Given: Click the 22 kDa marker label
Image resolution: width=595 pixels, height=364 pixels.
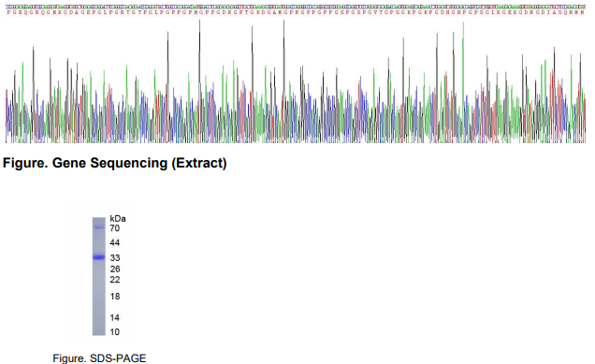Looking at the screenshot, I should pyautogui.click(x=115, y=280).
